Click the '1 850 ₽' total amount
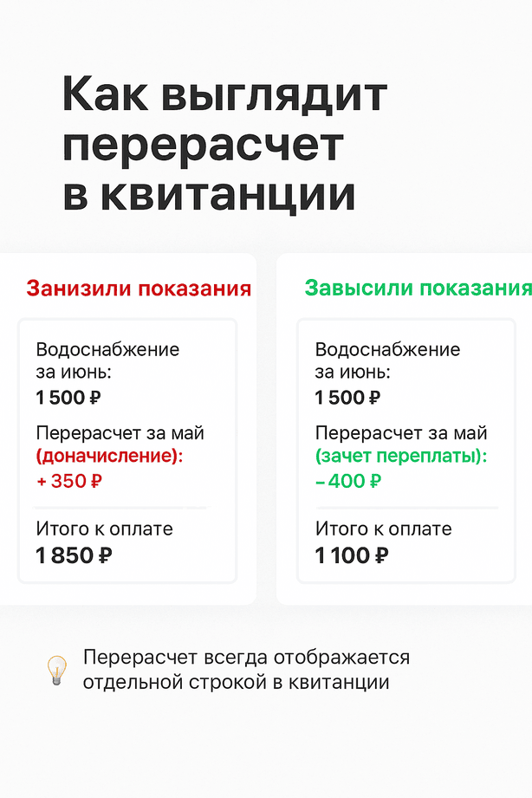 click(74, 555)
